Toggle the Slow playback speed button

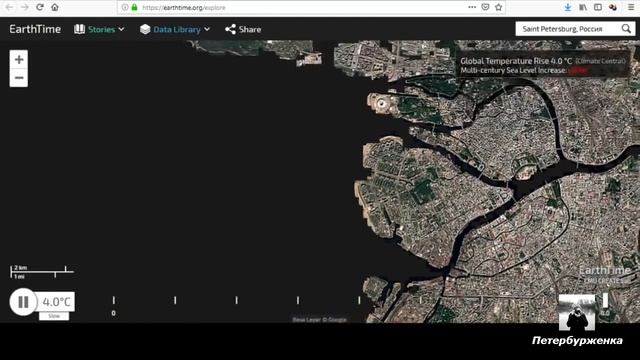[54, 316]
